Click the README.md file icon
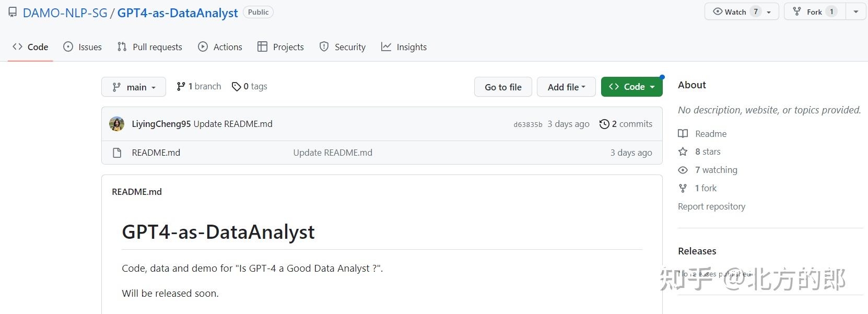Screen dimensions: 868x314 (117, 153)
